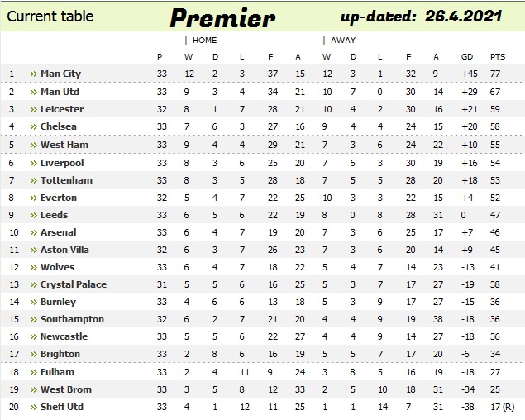Viewport: 525px width, 420px height.
Task: Click the chevron icon beside Arsenal
Action: point(33,233)
